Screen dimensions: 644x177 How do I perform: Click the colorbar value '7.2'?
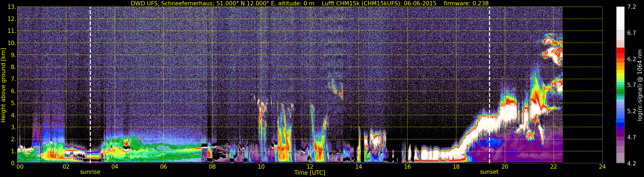[x=632, y=7]
